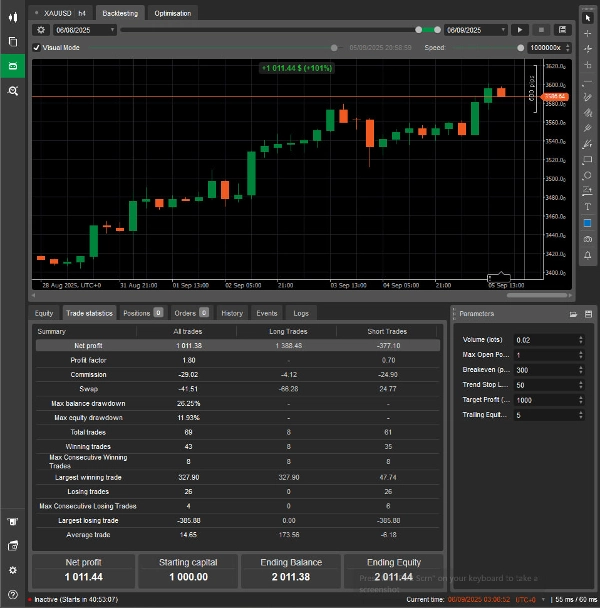
Task: Open the Trade section candlestick icon
Action: pyautogui.click(x=13, y=17)
